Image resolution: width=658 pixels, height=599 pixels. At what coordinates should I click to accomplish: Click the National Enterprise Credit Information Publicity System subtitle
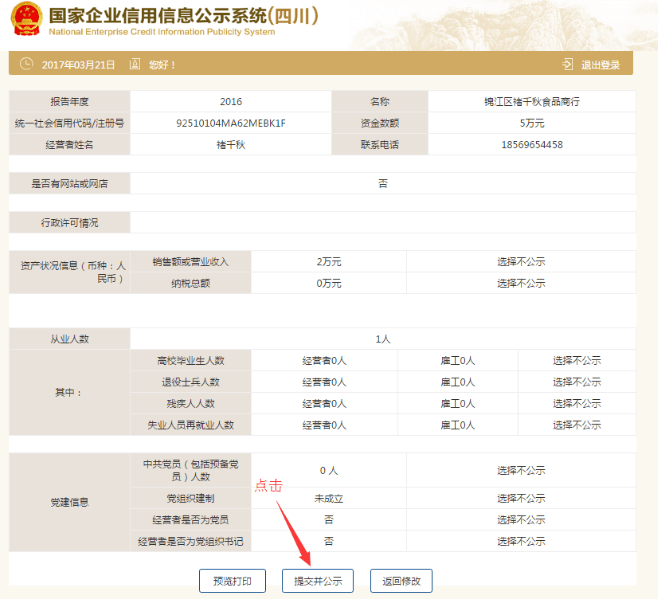[162, 32]
